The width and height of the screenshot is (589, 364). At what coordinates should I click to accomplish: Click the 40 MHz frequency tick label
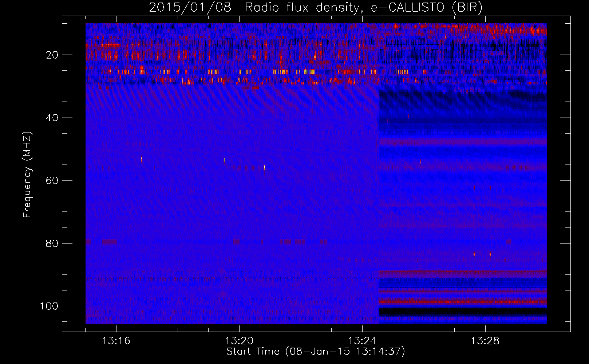[x=52, y=118]
